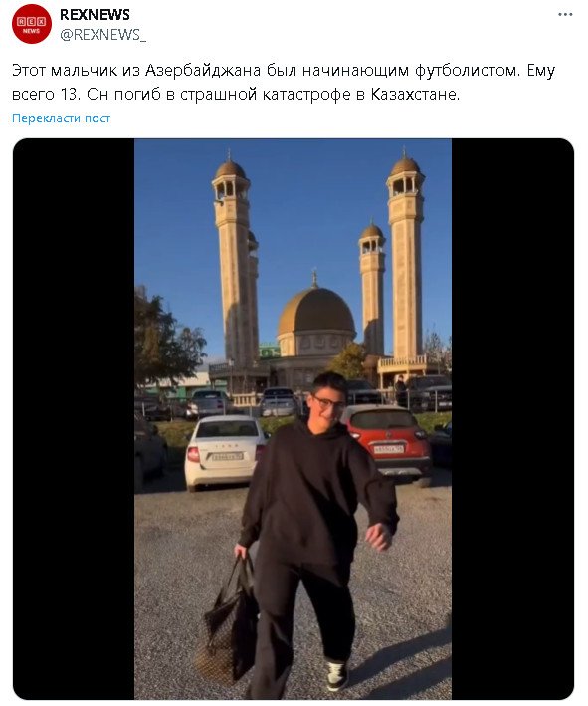Click the shorter middle minaret in the video

pyautogui.click(x=372, y=288)
